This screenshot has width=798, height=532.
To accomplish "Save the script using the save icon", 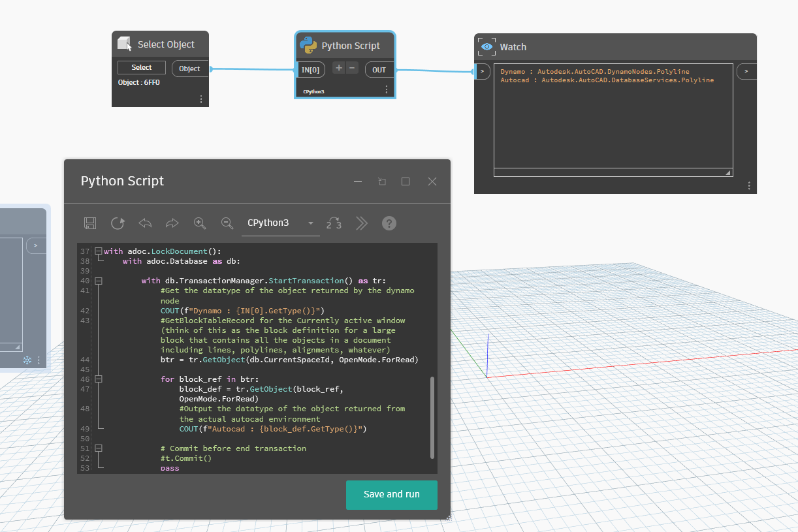I will click(x=89, y=223).
